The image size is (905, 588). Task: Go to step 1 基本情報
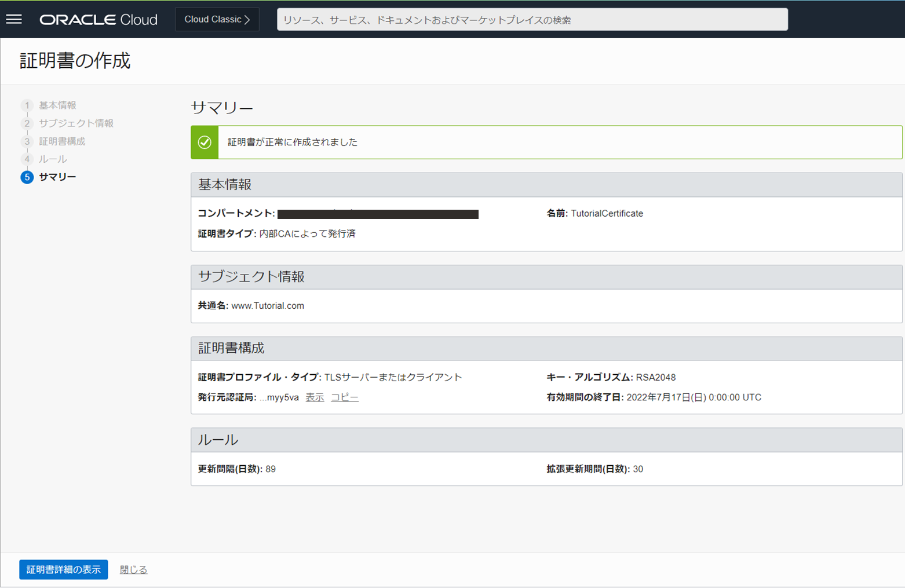tap(57, 105)
